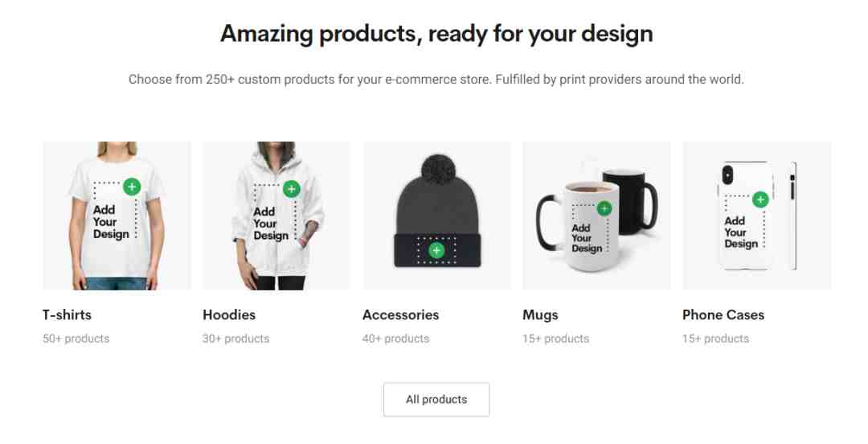Click green plus icon on mug
The width and height of the screenshot is (868, 444).
click(604, 208)
